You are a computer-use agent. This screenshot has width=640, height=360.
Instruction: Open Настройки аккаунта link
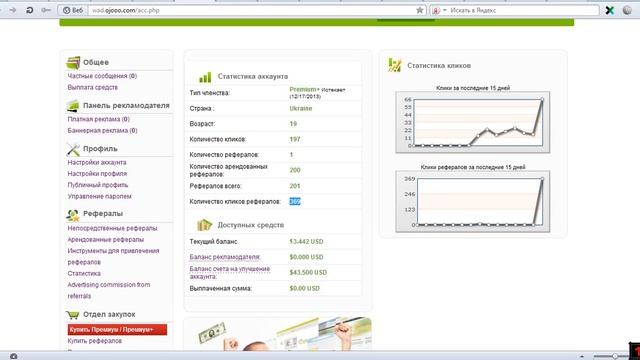97,162
